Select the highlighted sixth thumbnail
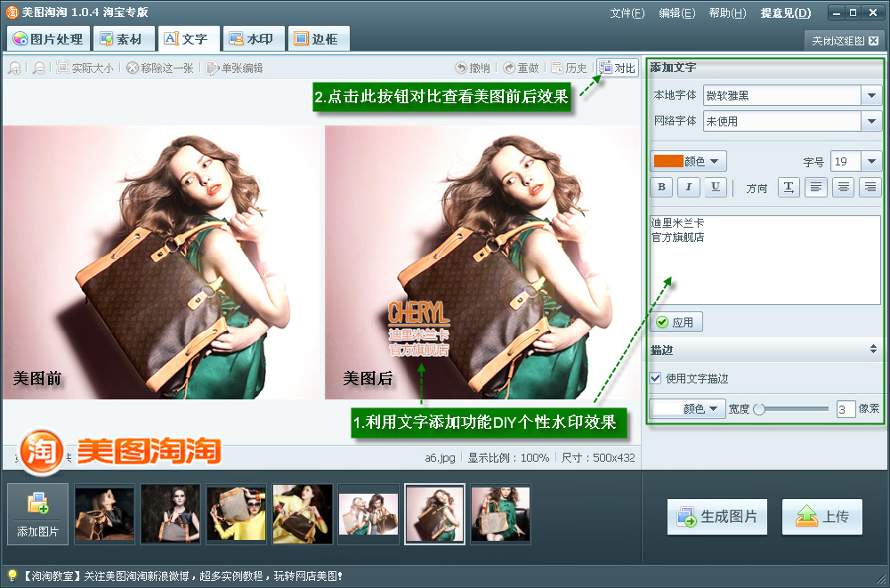 coord(435,514)
